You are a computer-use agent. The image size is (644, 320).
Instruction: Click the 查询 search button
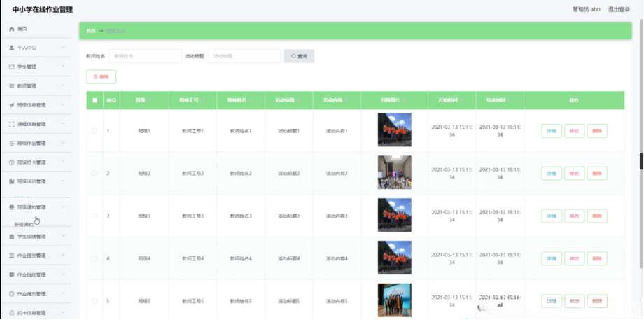coord(299,56)
